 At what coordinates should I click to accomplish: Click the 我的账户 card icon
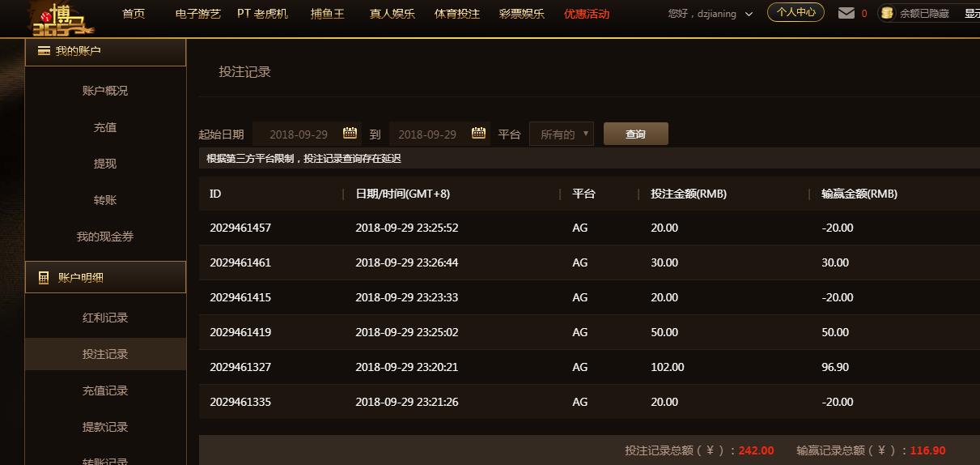point(44,51)
